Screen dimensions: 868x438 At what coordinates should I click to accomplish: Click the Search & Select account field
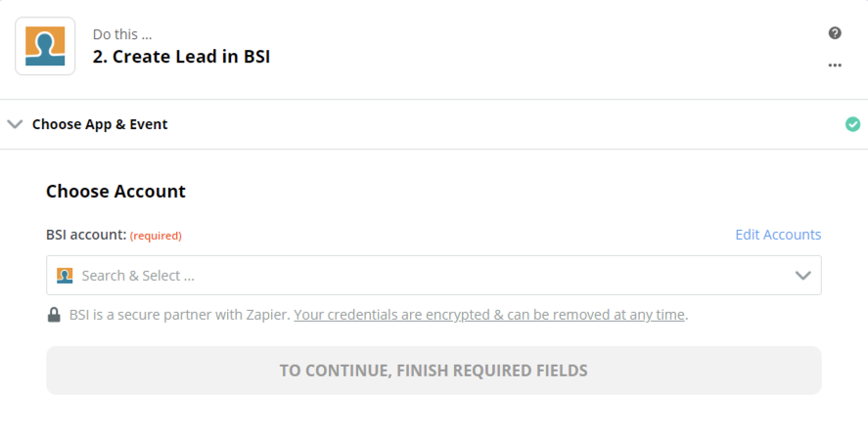click(431, 276)
